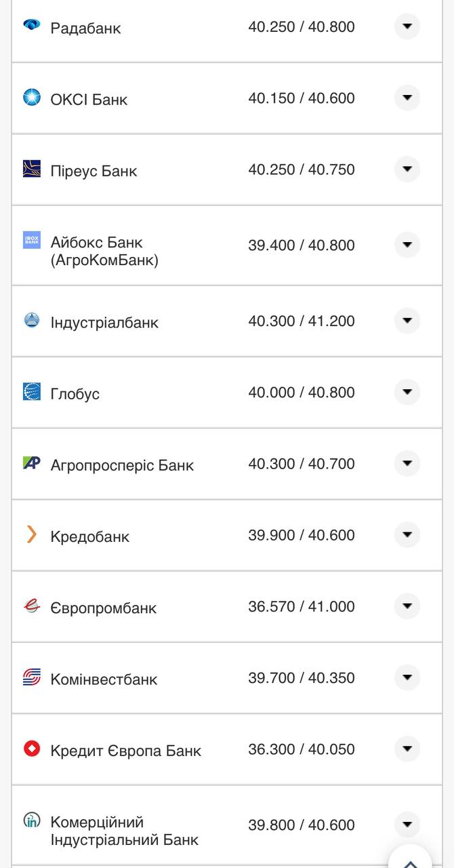Expand details for Комінвестбанк

coord(407,677)
